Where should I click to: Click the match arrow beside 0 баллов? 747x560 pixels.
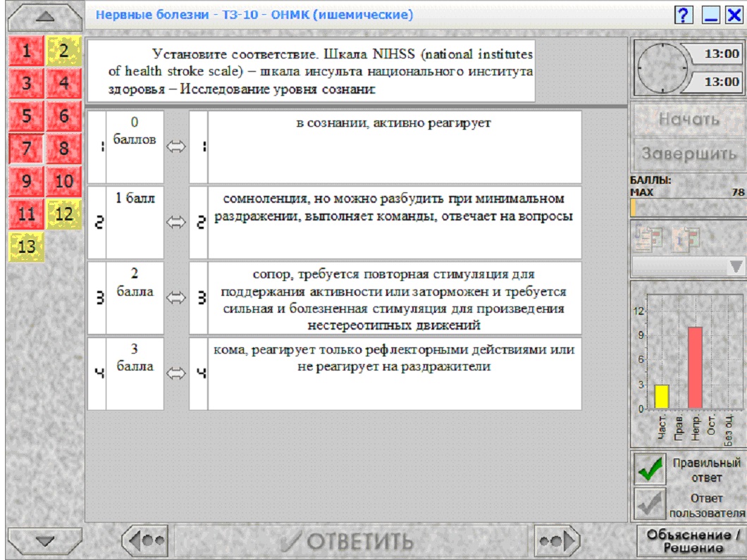pos(175,147)
